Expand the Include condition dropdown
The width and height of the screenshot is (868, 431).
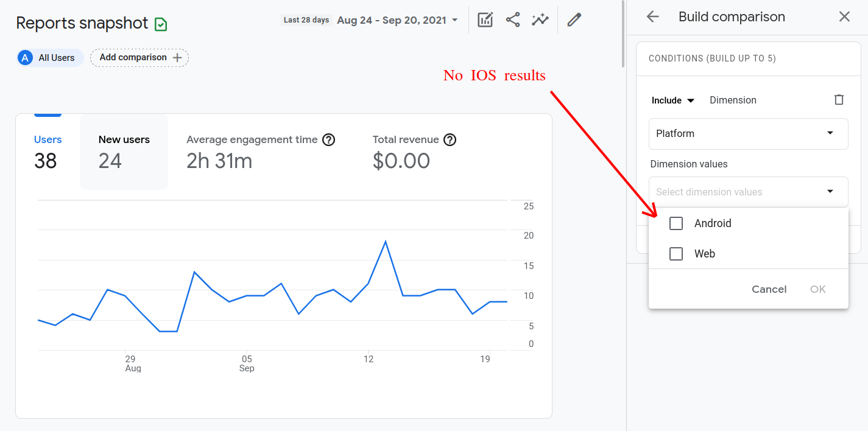point(672,99)
